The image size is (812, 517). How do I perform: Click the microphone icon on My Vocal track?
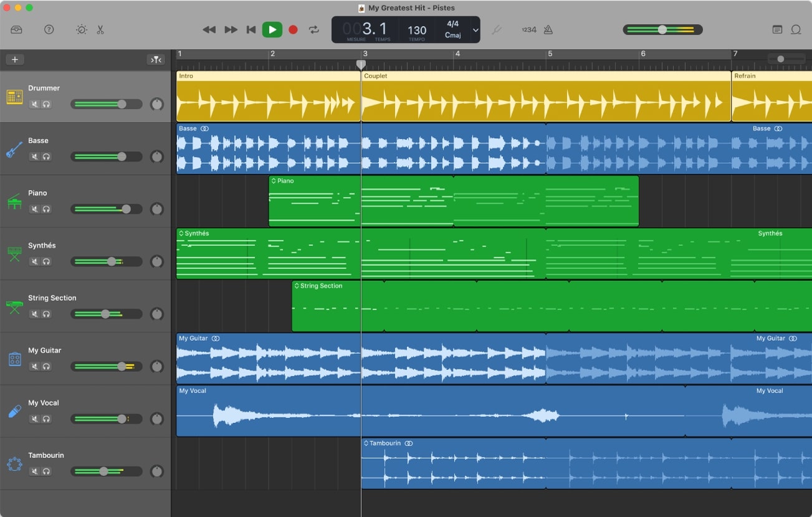tap(14, 412)
